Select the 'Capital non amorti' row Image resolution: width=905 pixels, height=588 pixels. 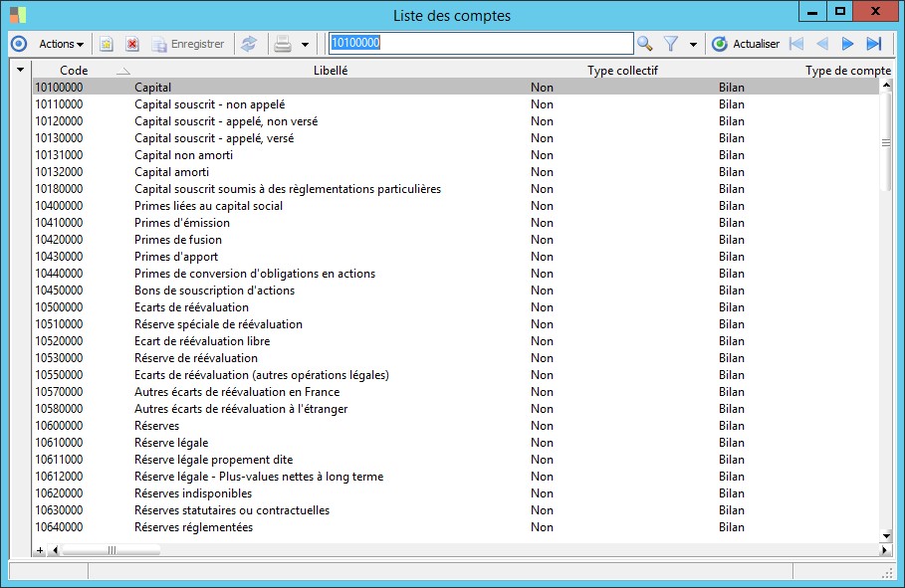[x=455, y=155]
